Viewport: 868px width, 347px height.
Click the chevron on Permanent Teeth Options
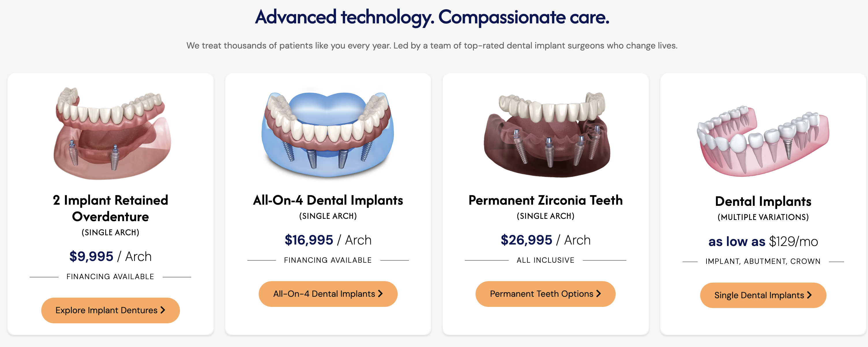pos(598,294)
